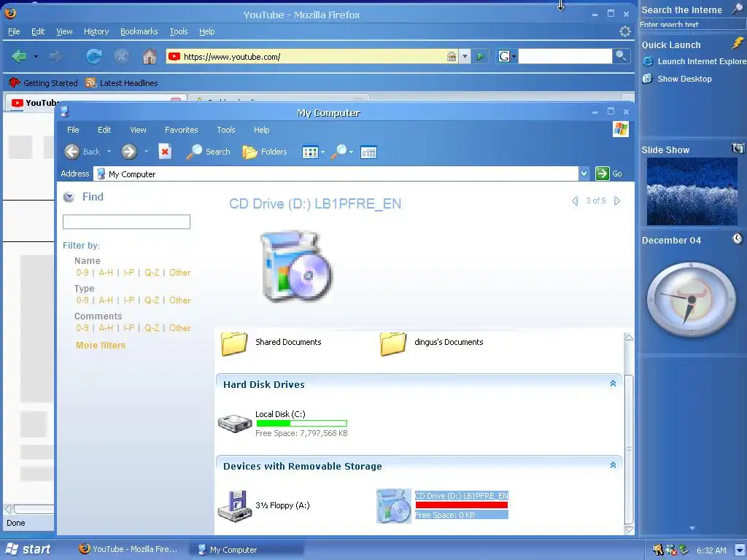Viewport: 747px width, 560px height.
Task: Filter Comments by Other
Action: point(180,328)
